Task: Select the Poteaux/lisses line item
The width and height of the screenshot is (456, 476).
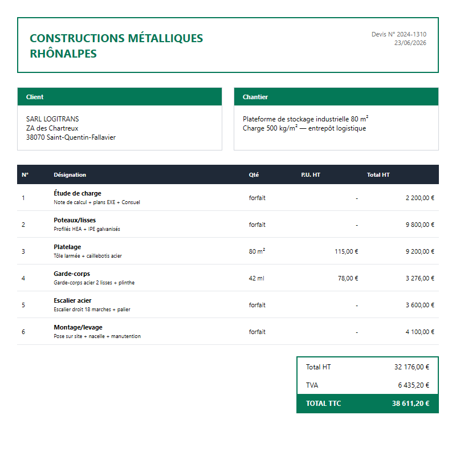Action: click(227, 225)
